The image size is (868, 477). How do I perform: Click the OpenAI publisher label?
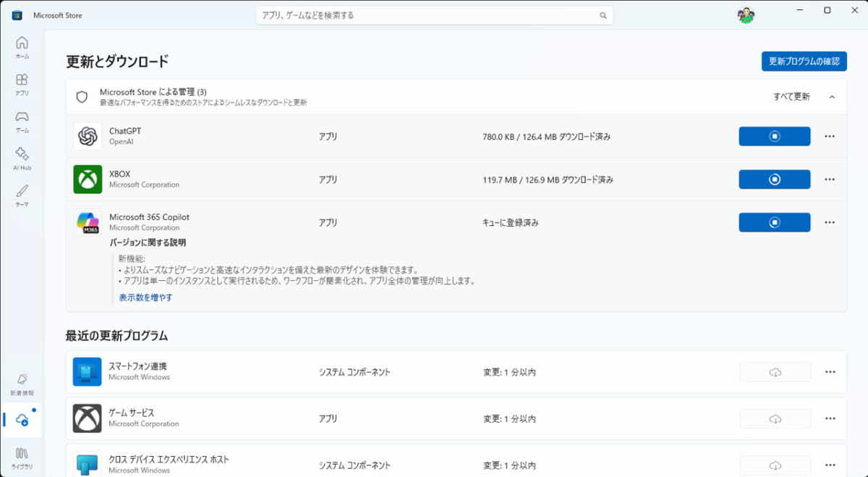121,142
